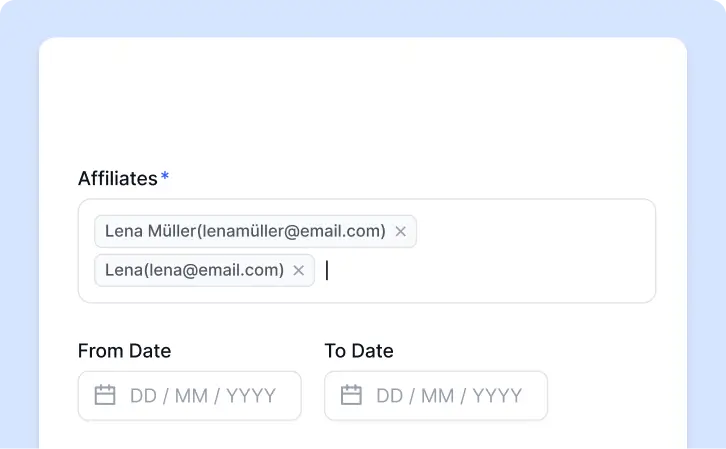
Task: Remove the Lena Müller affiliate chip
Action: (401, 231)
